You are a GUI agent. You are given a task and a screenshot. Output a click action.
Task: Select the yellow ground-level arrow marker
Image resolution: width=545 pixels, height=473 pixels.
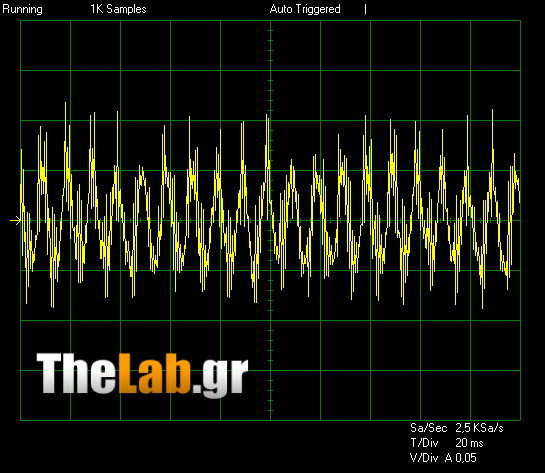(15, 220)
